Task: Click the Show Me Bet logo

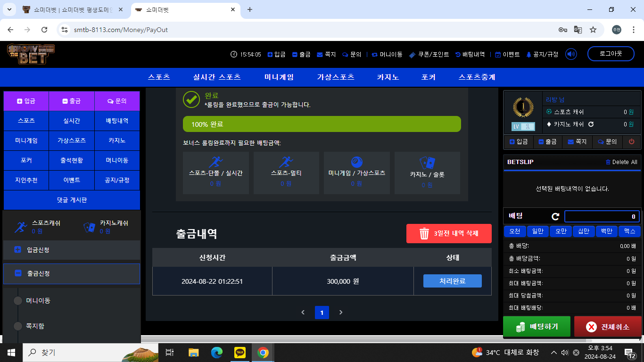Action: 31,54
